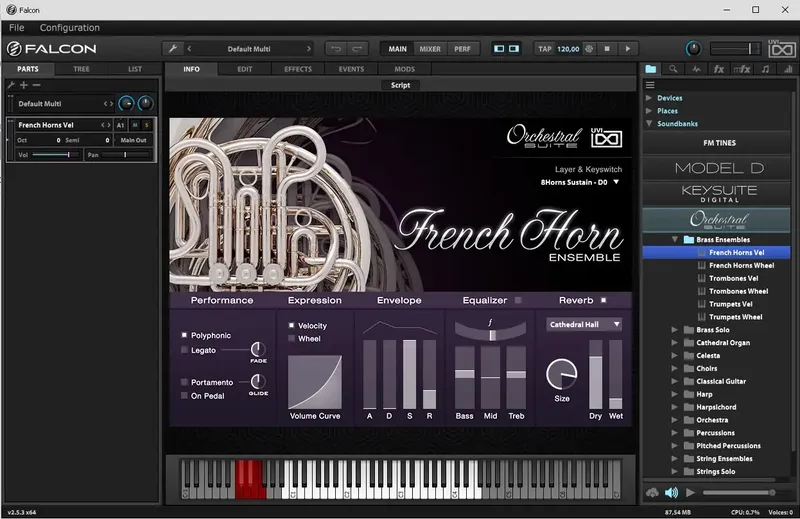Switch to the LIST tab
This screenshot has width=800, height=519.
tap(135, 69)
